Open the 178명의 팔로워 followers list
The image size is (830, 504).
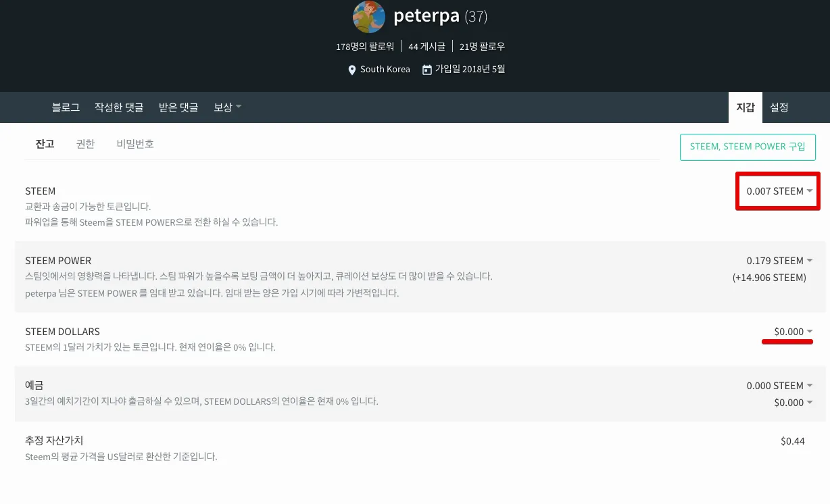pyautogui.click(x=365, y=47)
